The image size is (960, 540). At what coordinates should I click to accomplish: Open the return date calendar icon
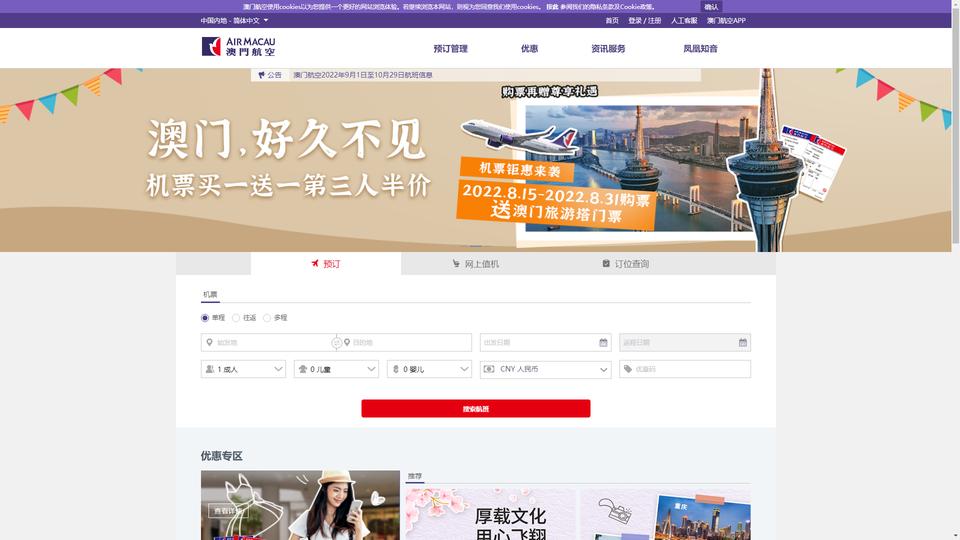(x=743, y=343)
